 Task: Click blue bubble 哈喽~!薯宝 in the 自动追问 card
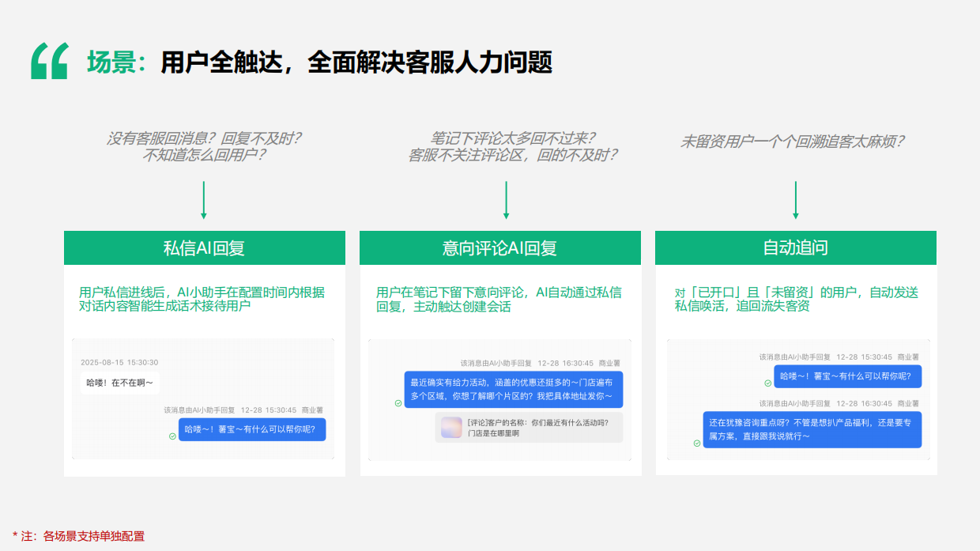click(x=847, y=376)
